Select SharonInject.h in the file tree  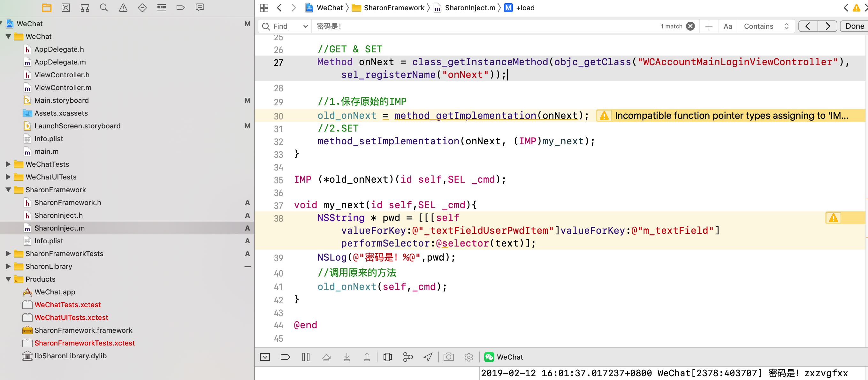pyautogui.click(x=59, y=215)
